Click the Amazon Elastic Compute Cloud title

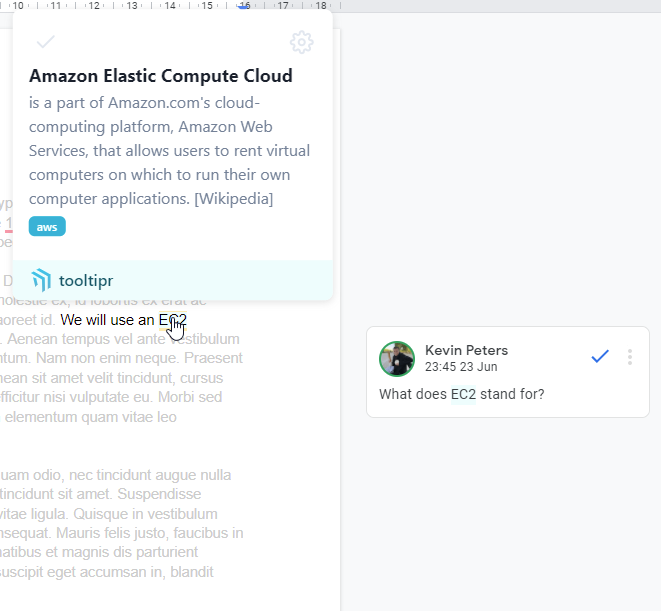161,76
